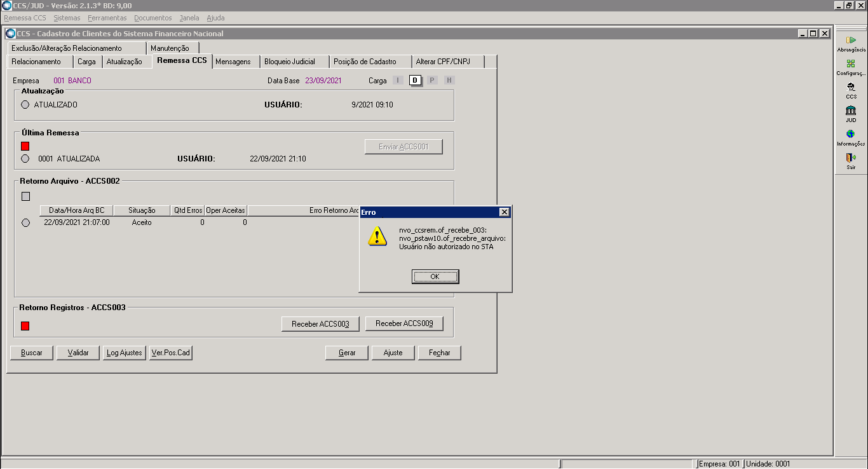The width and height of the screenshot is (868, 469).
Task: Click status bar entry Unidade: 0001
Action: (769, 464)
